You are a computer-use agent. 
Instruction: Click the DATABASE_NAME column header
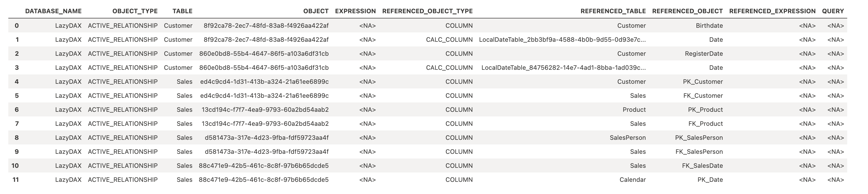tap(53, 11)
